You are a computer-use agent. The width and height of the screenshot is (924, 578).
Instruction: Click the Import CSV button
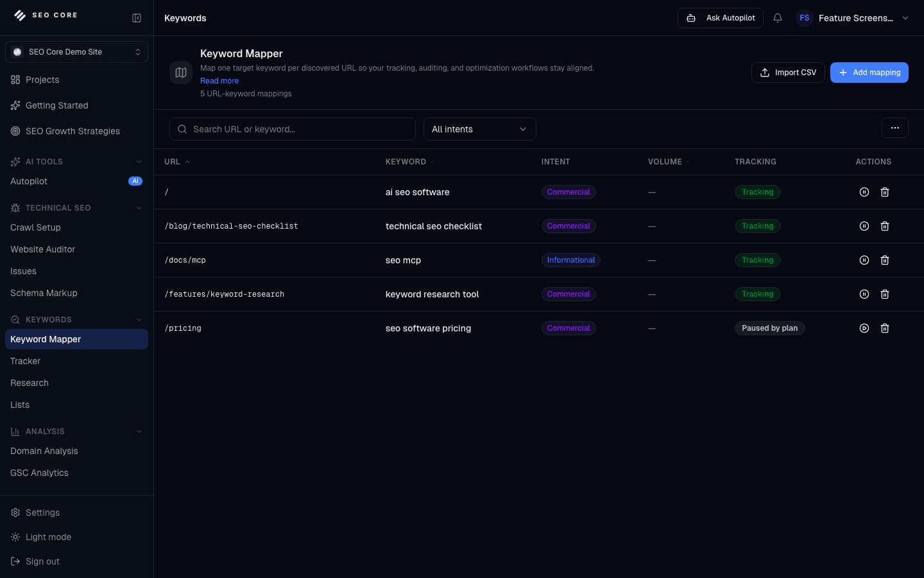pos(788,73)
